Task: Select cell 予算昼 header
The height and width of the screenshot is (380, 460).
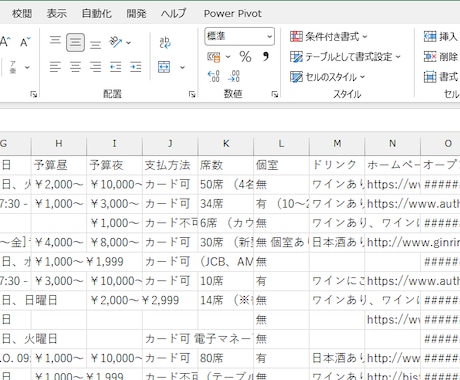Action: 59,165
